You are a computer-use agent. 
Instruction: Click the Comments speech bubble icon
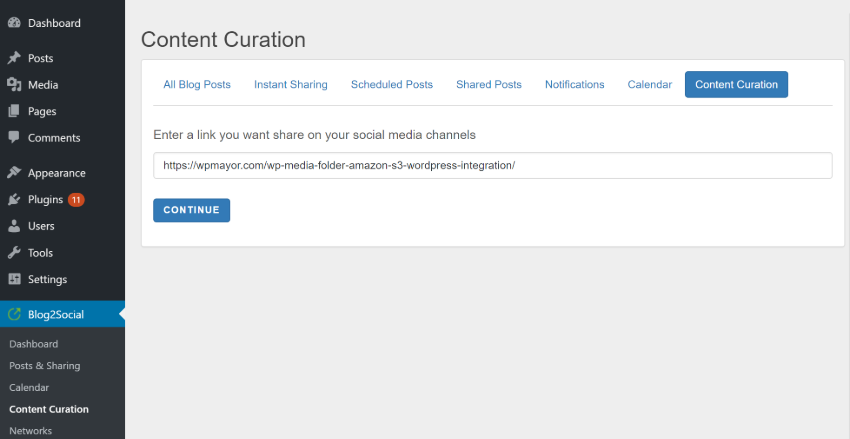pyautogui.click(x=14, y=137)
